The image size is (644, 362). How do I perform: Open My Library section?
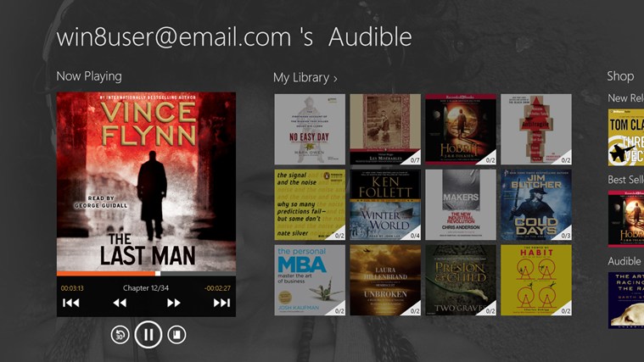pos(305,77)
